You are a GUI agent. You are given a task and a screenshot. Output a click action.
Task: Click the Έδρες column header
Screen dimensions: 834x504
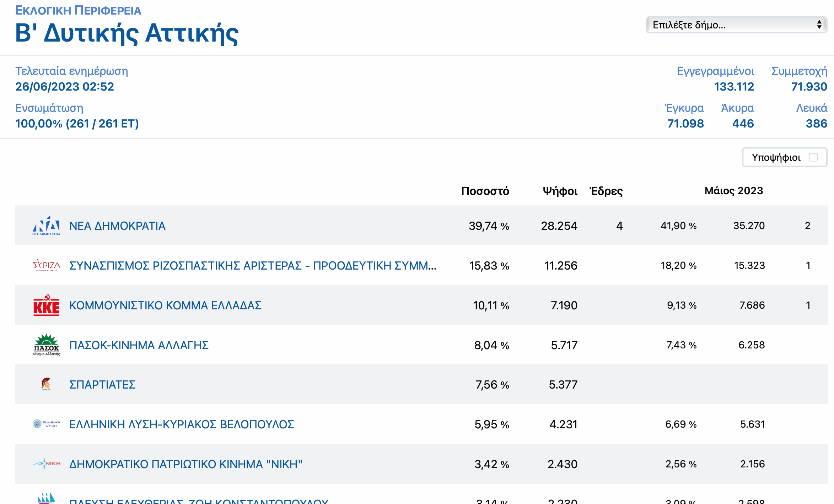[x=606, y=191]
